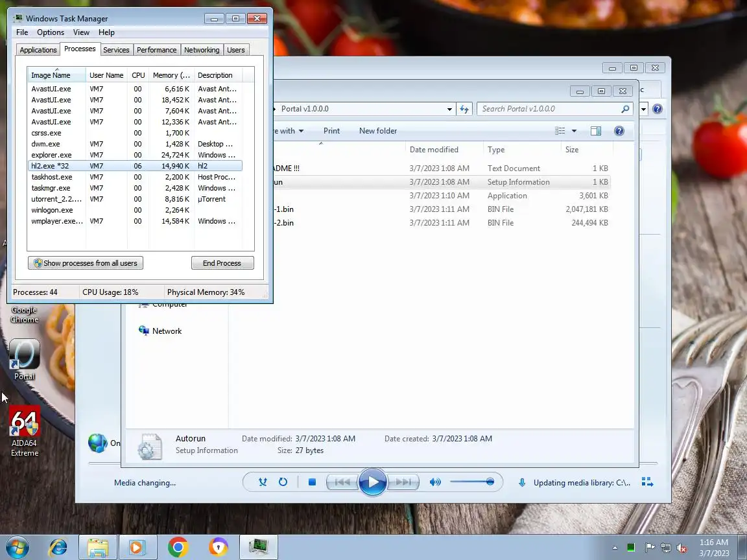Viewport: 747px width, 560px height.
Task: Select the winlogon.exe process row
Action: tap(136, 210)
